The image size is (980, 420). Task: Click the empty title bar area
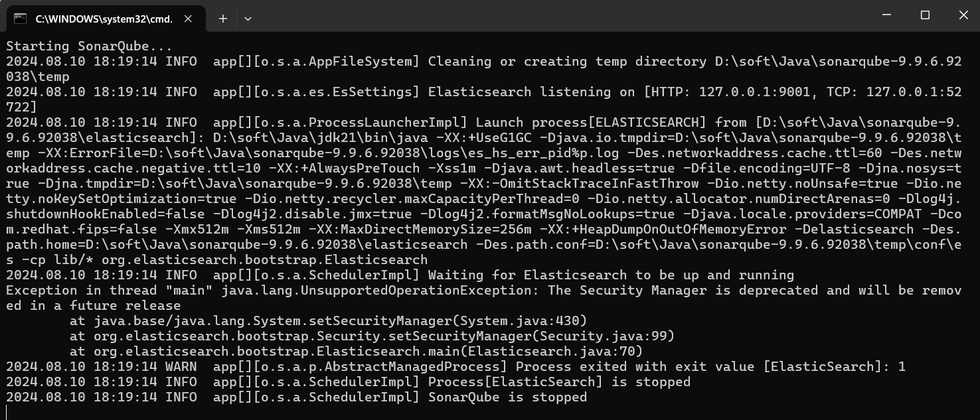tap(531, 15)
